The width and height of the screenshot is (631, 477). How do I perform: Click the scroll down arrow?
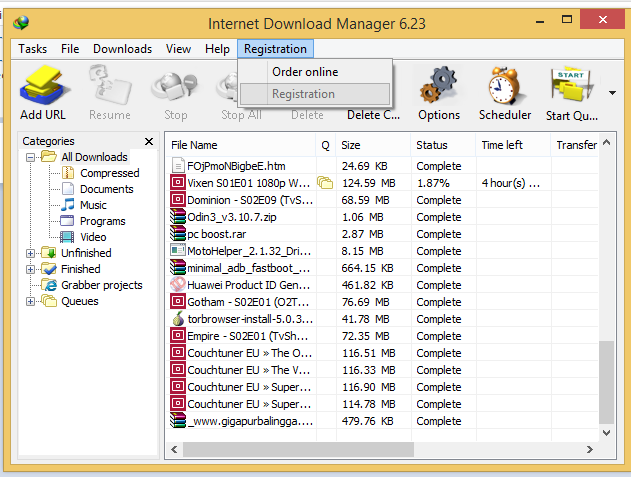click(607, 433)
